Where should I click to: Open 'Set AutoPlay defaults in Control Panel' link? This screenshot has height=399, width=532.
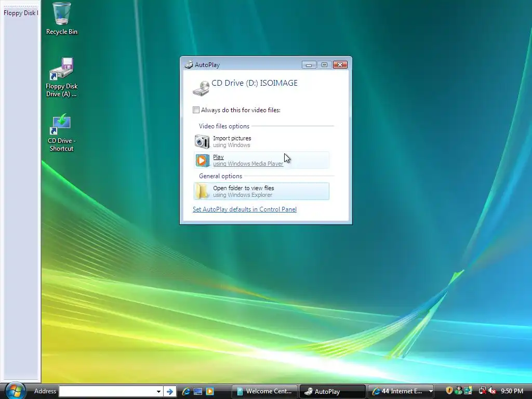[245, 209]
